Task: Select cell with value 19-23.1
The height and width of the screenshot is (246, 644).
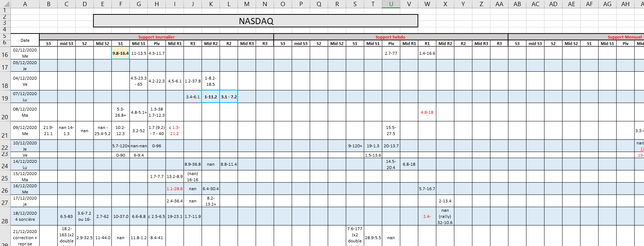Action: tap(175, 216)
